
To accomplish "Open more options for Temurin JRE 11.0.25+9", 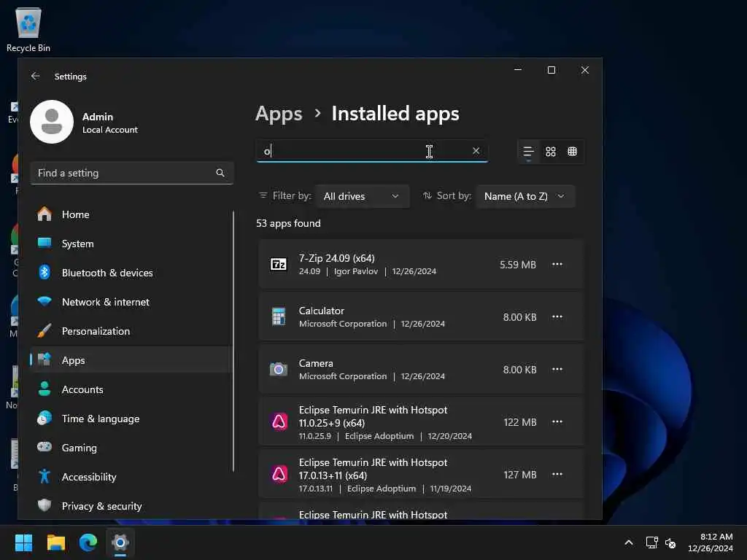I will 557,422.
